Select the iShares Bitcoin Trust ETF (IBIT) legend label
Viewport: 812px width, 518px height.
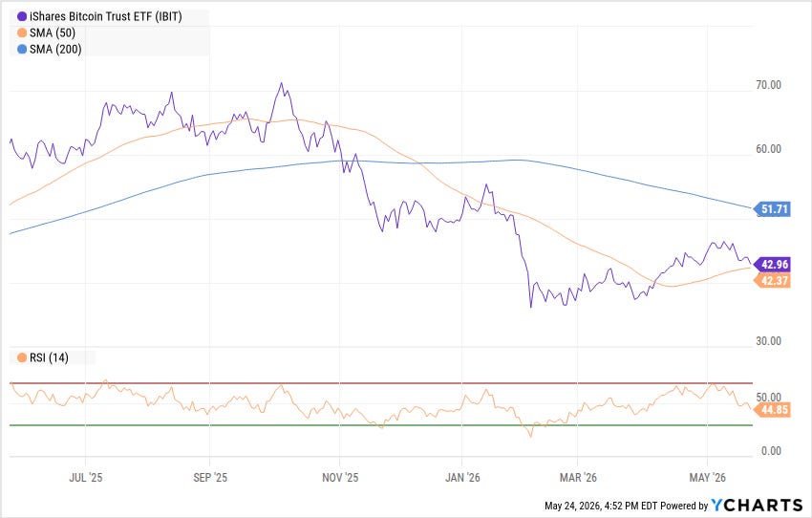(106, 16)
